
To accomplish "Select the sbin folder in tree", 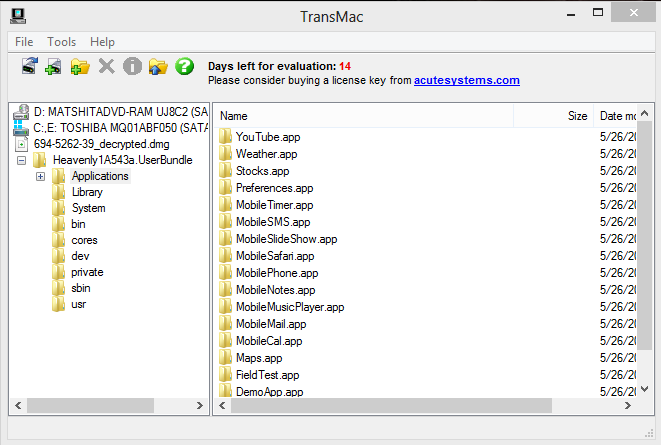I will (x=81, y=288).
